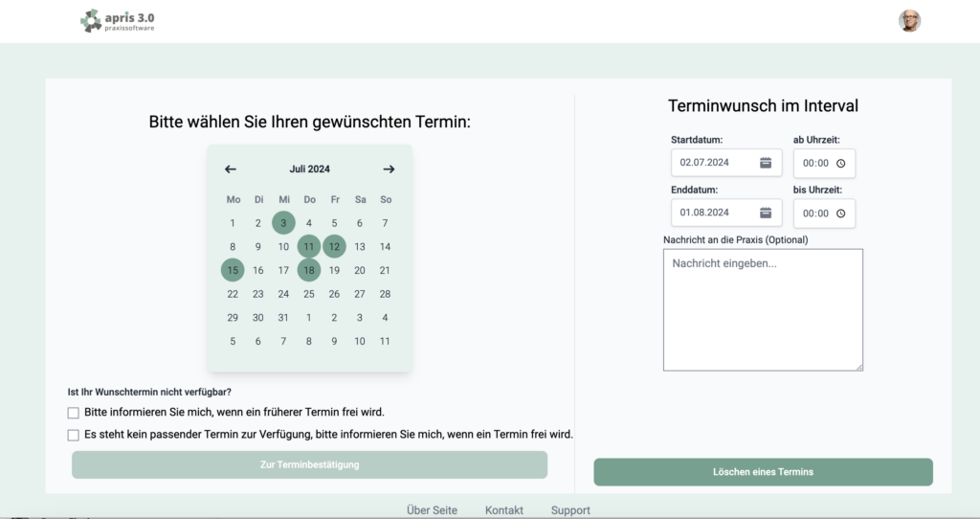The height and width of the screenshot is (519, 980).
Task: Click Zur Terminbestätigung button
Action: coord(309,464)
